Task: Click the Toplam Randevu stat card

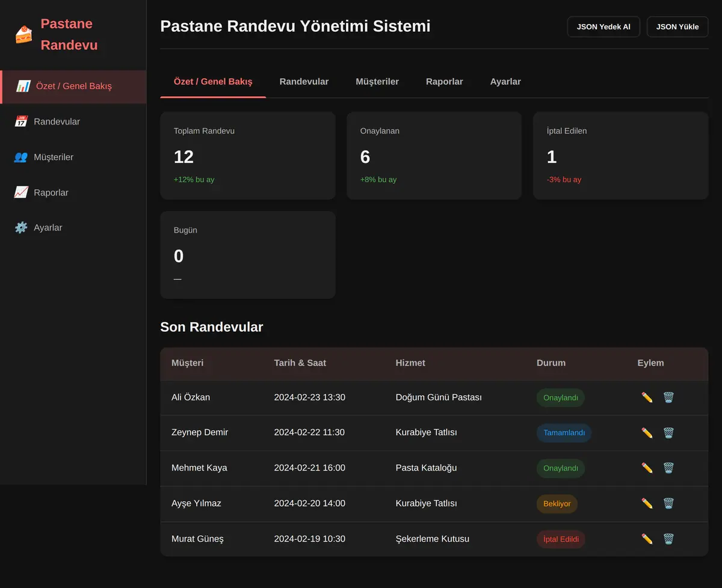Action: [x=248, y=156]
